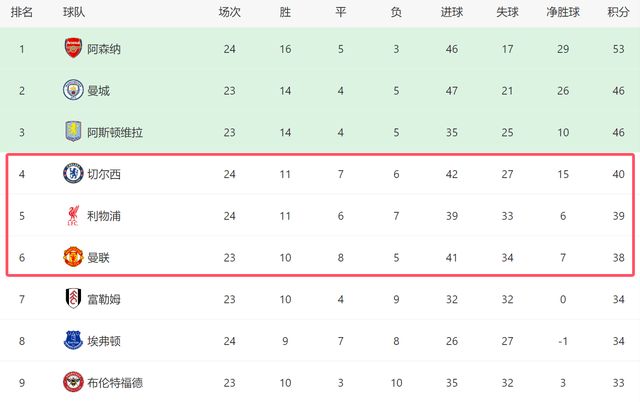Click the Brentford club crest icon
The image size is (640, 402).
click(73, 382)
